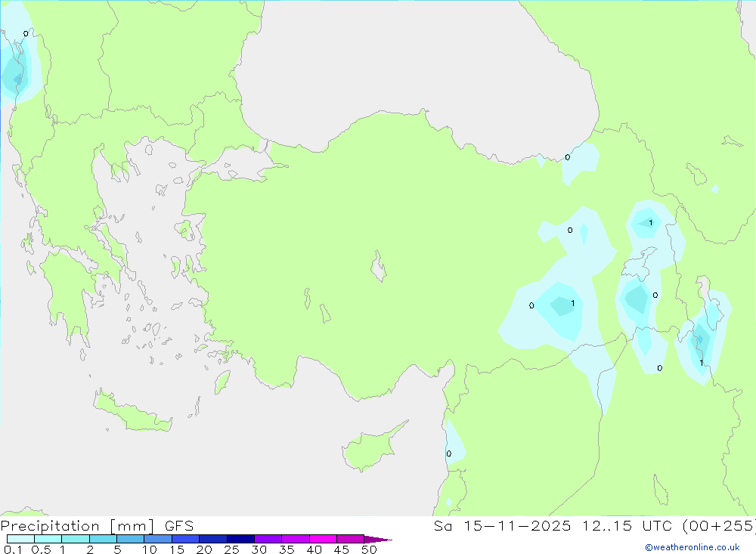756x554 pixels.
Task: Click the 'Precipitation [mm]' title text
Action: click(x=77, y=526)
